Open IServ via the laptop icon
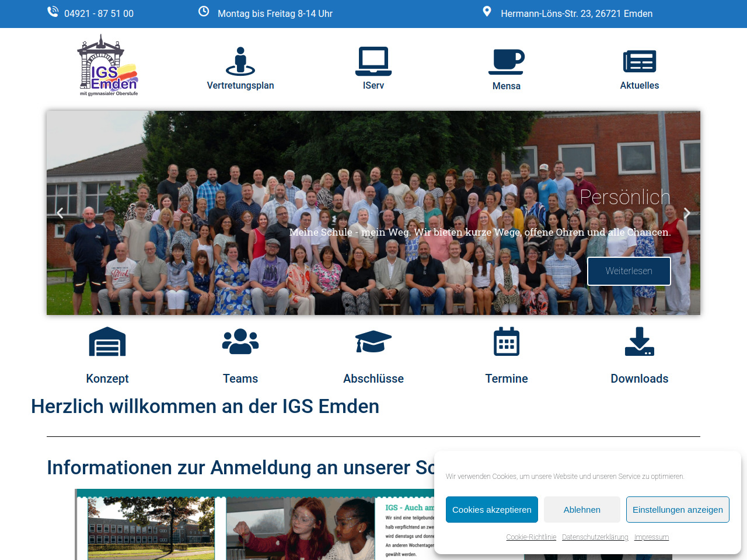This screenshot has width=747, height=560. tap(373, 61)
